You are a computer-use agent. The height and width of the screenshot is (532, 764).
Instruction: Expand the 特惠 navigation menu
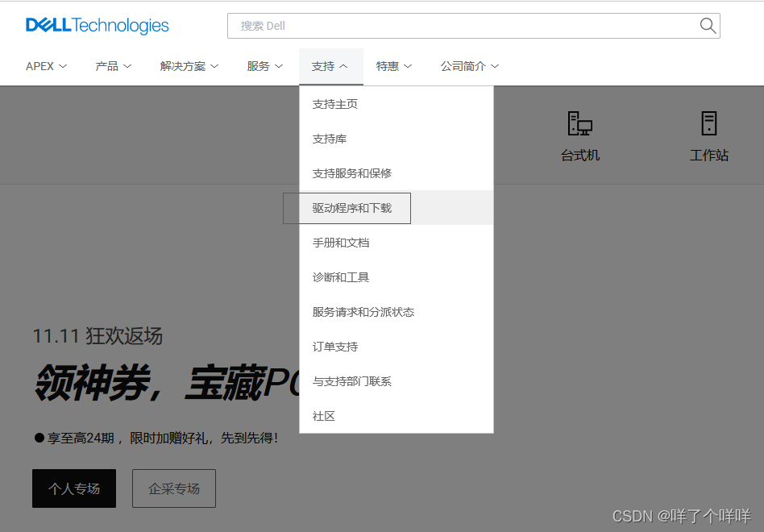tap(394, 66)
